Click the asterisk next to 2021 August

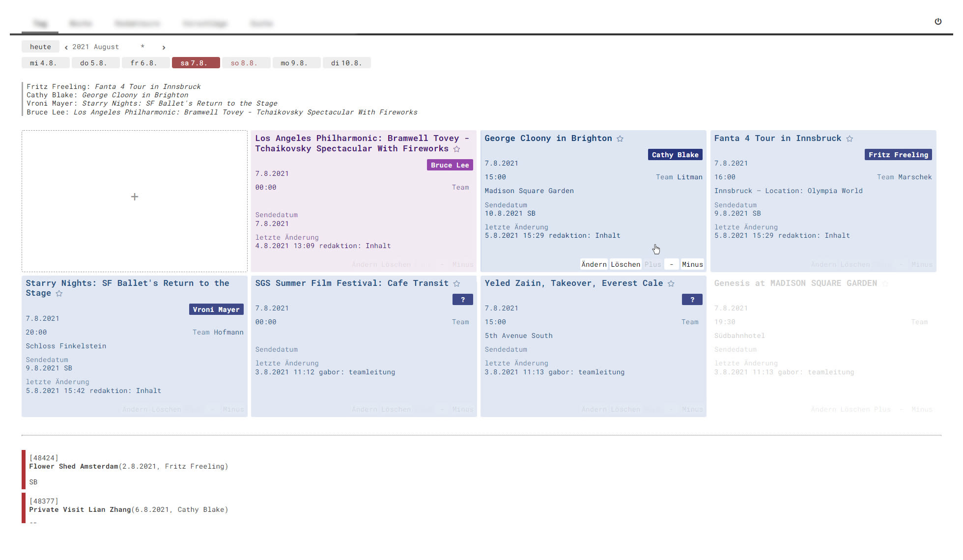pyautogui.click(x=142, y=47)
